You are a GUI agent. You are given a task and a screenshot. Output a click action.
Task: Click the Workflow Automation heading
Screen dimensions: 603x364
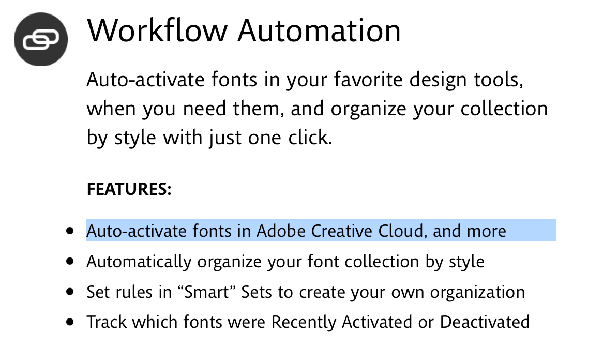[244, 31]
